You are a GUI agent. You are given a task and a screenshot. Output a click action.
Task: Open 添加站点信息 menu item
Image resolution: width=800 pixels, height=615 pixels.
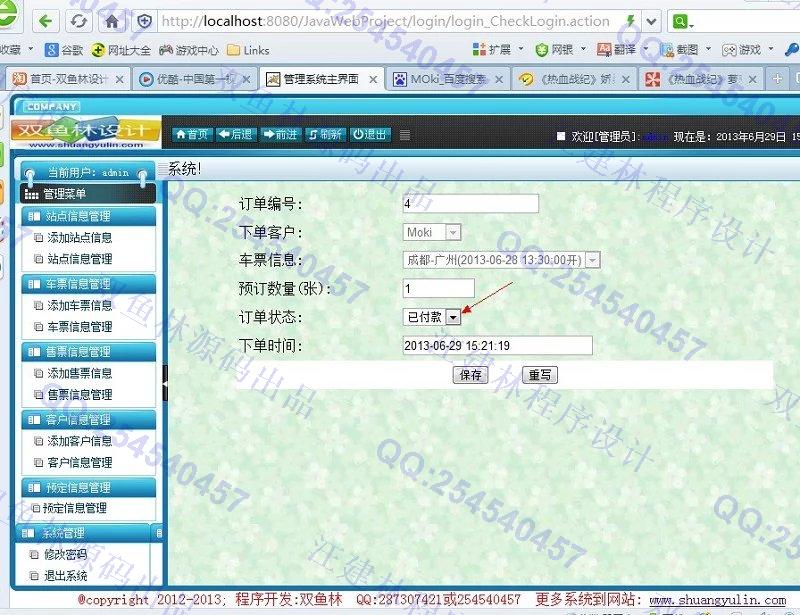pos(80,237)
